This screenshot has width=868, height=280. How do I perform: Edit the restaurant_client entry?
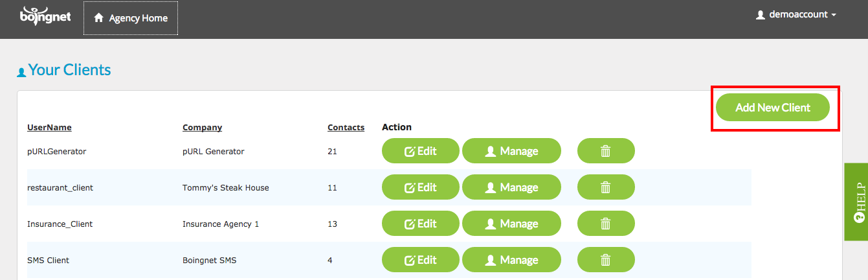click(x=421, y=187)
